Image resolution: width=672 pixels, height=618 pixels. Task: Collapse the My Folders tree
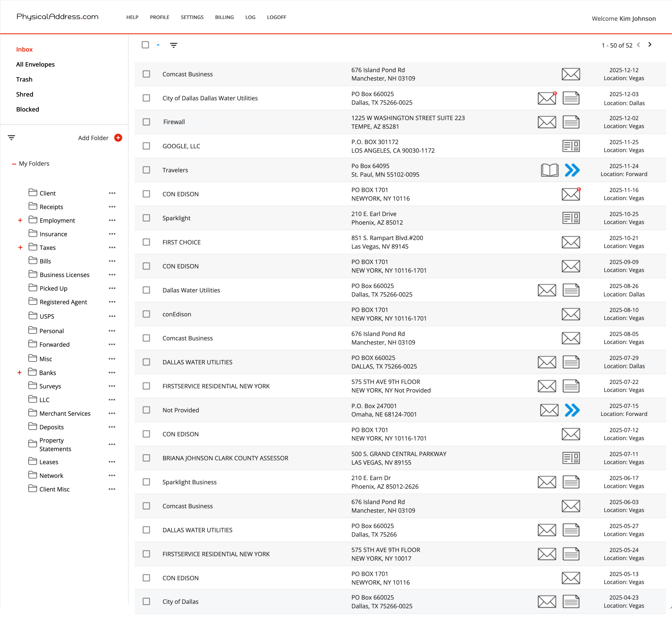(14, 164)
